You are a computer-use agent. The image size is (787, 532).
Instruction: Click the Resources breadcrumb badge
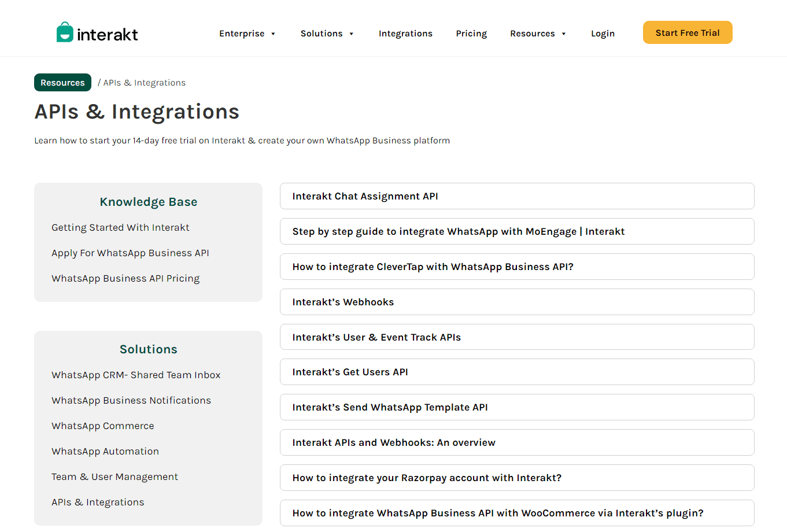tap(62, 82)
